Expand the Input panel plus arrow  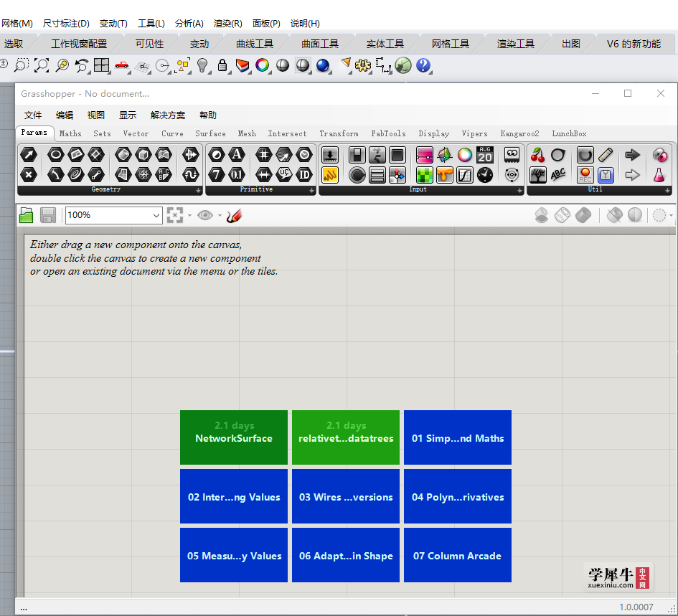pos(519,190)
